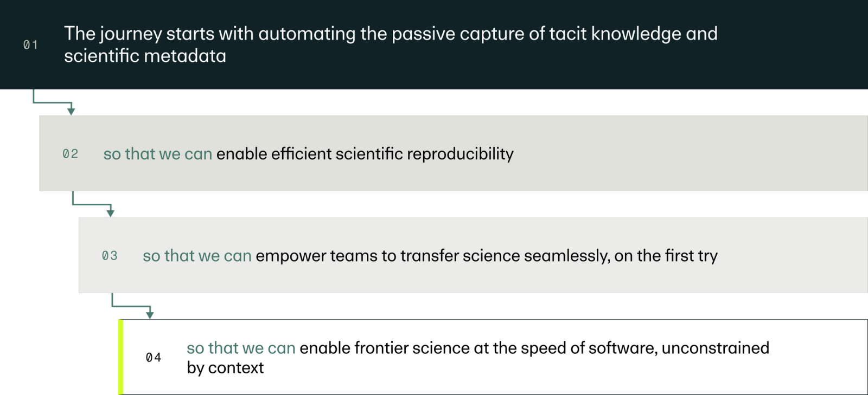Click the arrow pointing to step 02
Image resolution: width=868 pixels, height=395 pixels.
coord(53,102)
